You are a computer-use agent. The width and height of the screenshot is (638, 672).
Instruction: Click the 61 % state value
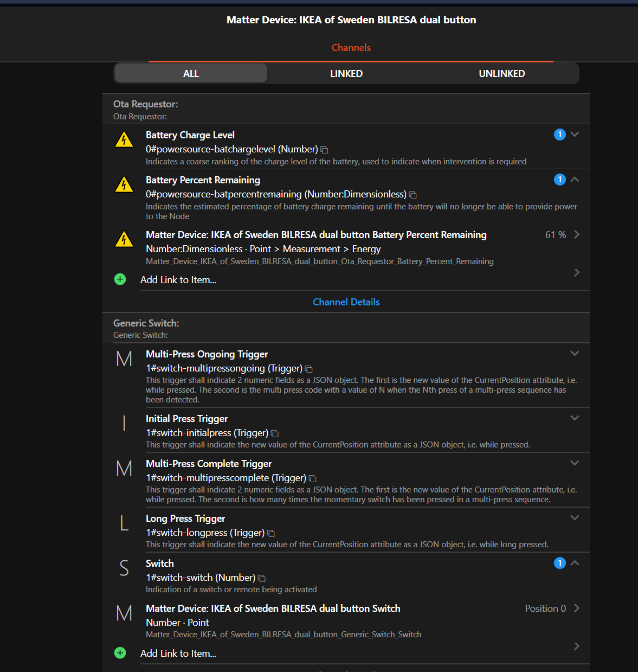(556, 235)
